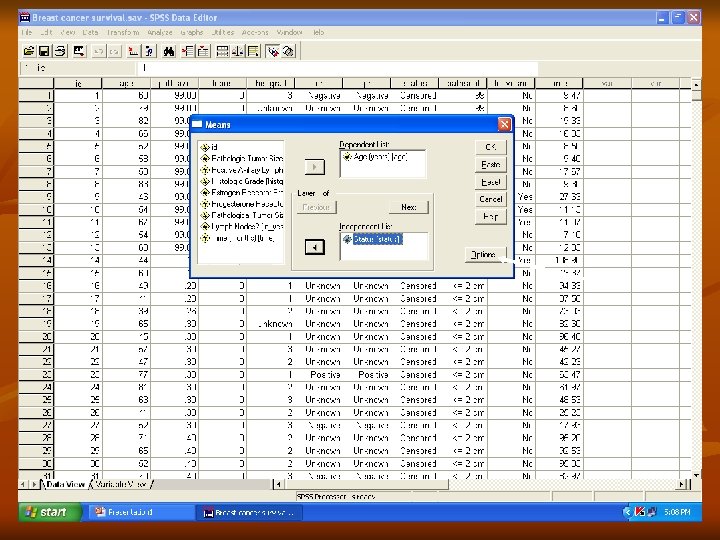Click the Select Cases toolbar icon
The height and width of the screenshot is (540, 720).
pyautogui.click(x=253, y=51)
